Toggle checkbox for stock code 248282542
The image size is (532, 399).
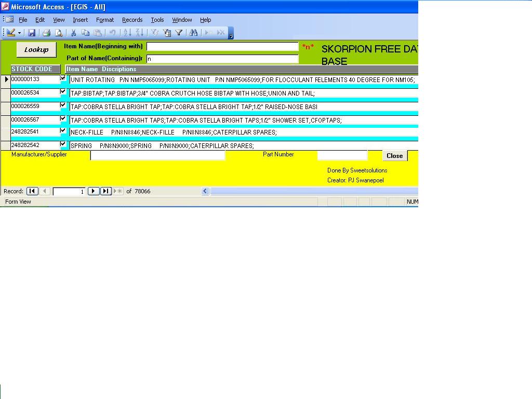[x=63, y=144]
